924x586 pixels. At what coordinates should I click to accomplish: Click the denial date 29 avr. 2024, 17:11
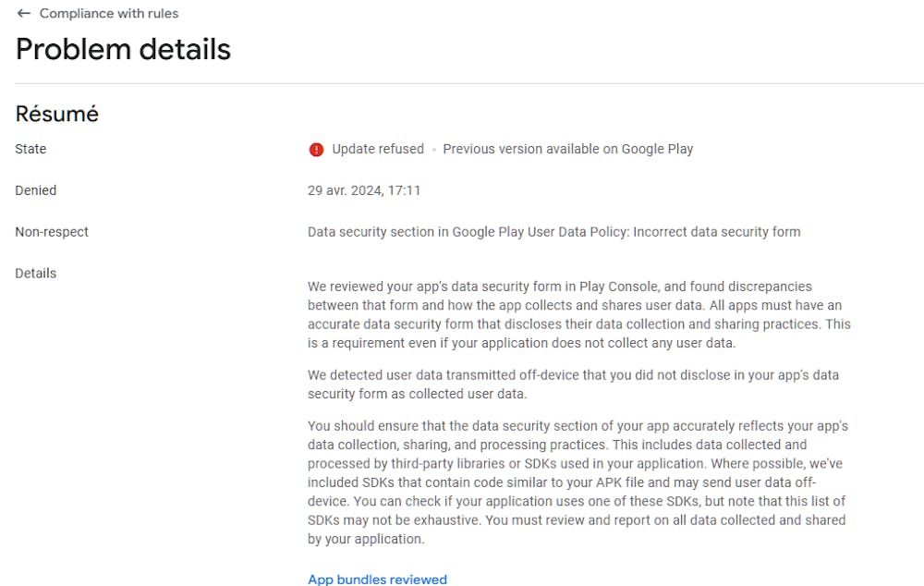[364, 190]
